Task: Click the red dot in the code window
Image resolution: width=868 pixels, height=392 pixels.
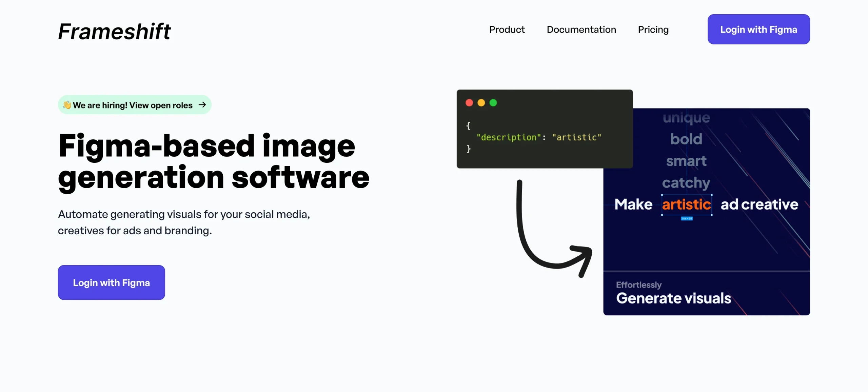Action: click(469, 103)
